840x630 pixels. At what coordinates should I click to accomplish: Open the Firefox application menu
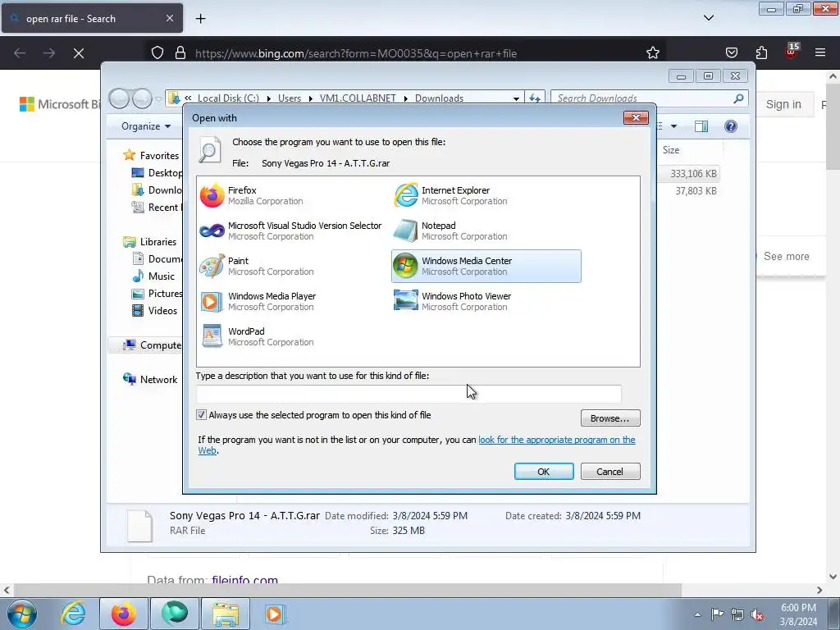tap(820, 52)
